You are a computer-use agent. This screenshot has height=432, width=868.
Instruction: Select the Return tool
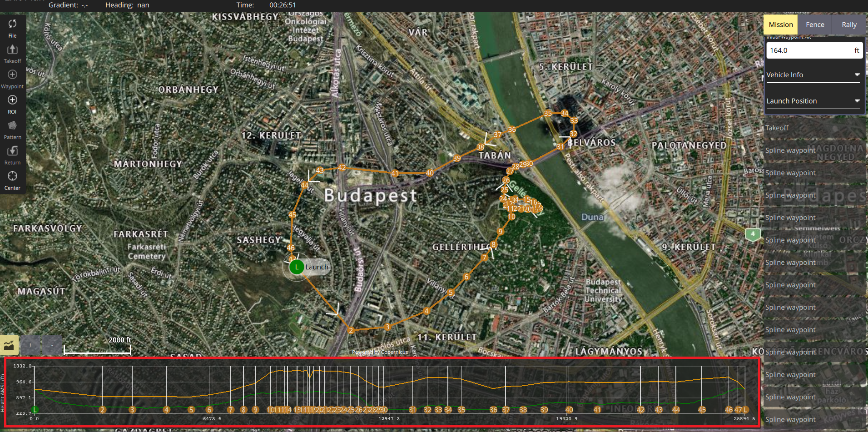12,155
